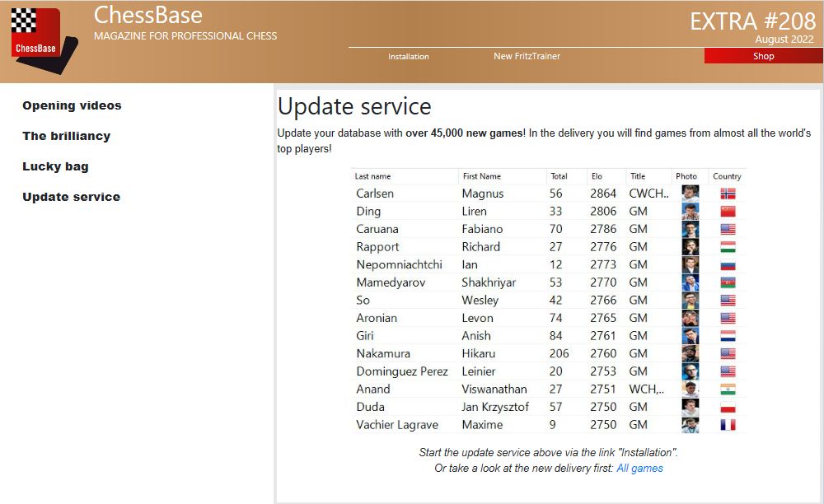Open Carlsen's player photo
This screenshot has height=504, width=824.
690,194
